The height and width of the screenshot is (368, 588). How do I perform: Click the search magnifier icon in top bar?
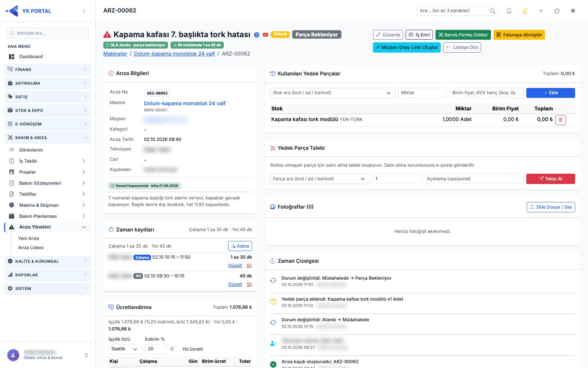tap(492, 11)
